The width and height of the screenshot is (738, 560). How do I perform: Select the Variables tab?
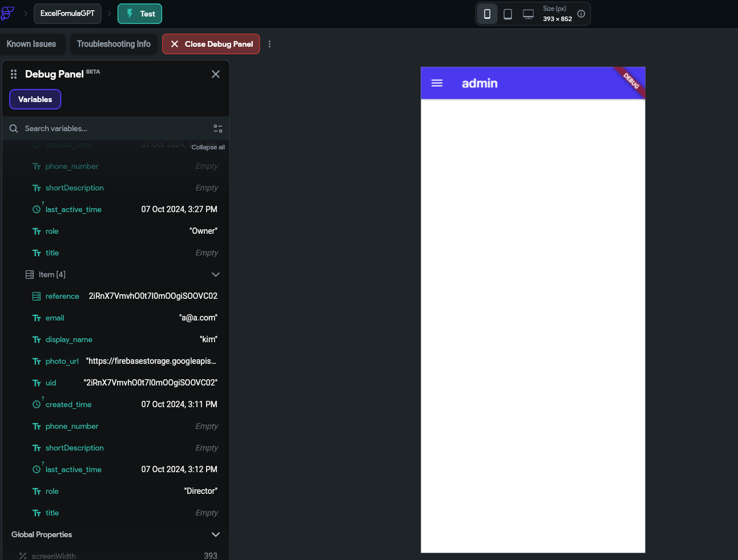[35, 99]
